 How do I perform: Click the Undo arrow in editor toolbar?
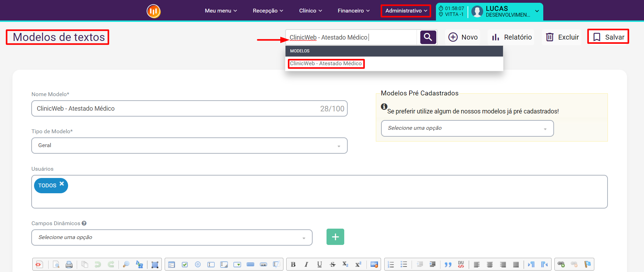98,264
